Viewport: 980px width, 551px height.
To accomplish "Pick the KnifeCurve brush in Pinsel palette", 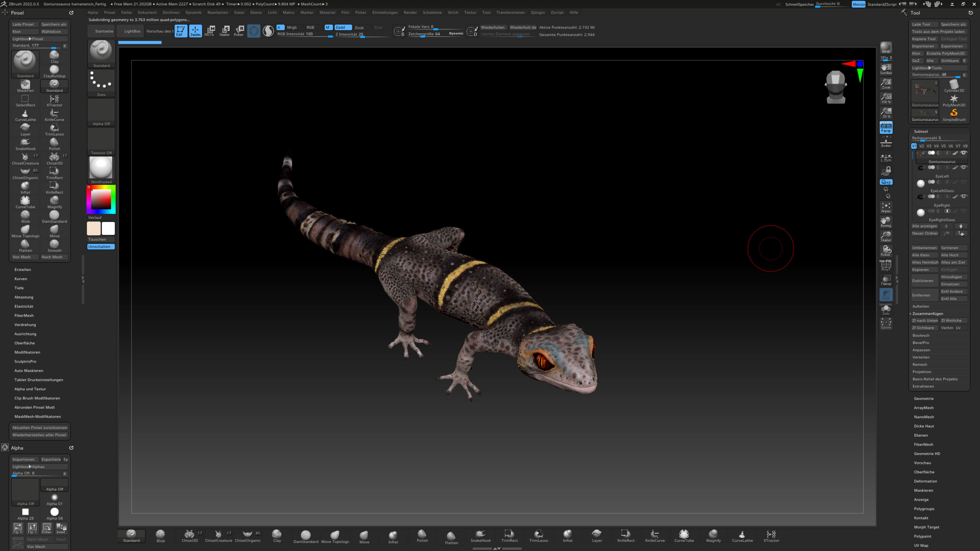I will (x=54, y=115).
